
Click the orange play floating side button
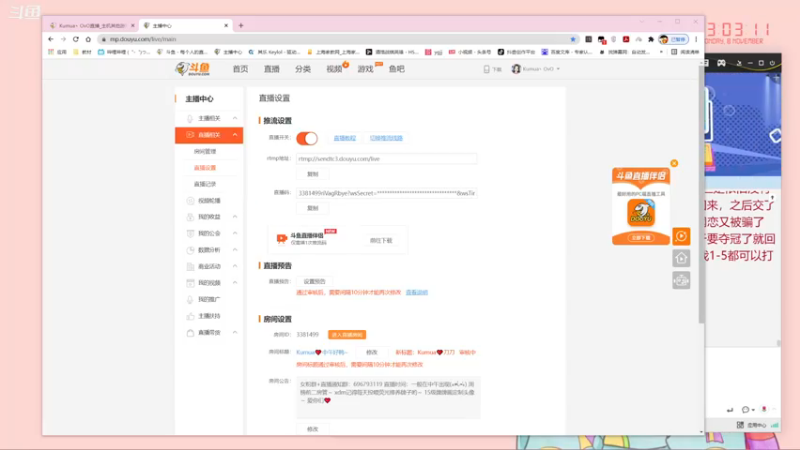click(x=681, y=236)
